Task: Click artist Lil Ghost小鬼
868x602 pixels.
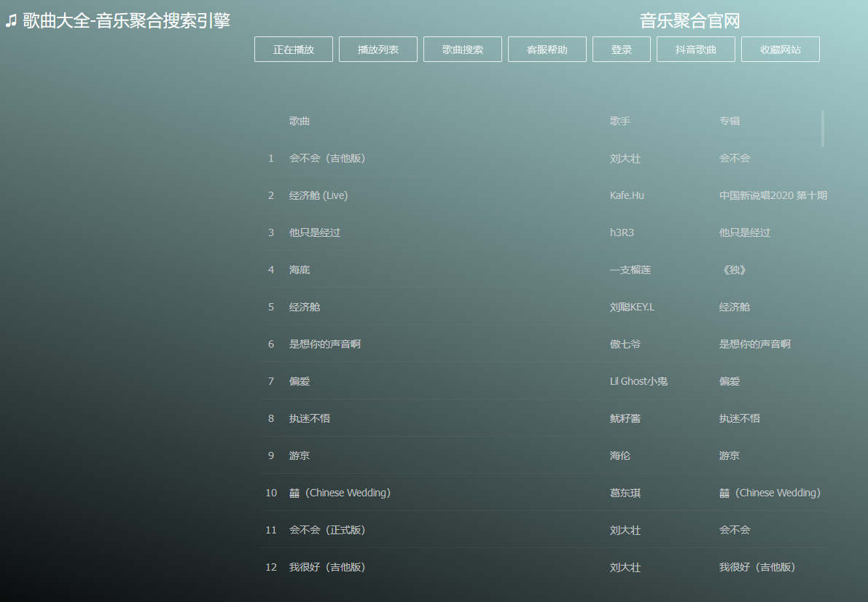Action: 638,381
